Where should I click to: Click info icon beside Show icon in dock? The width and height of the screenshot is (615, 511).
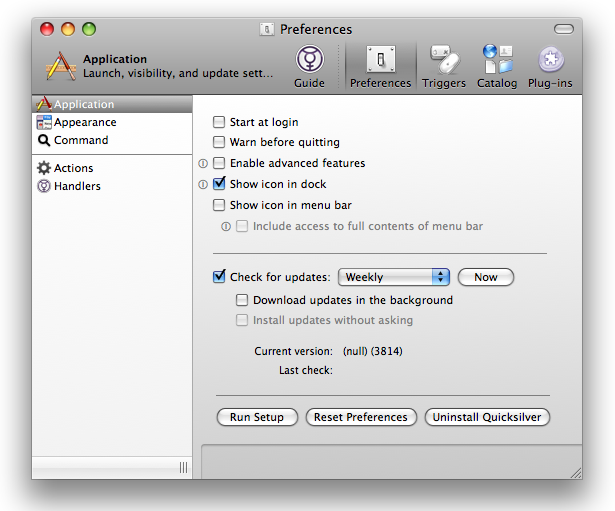tap(203, 184)
